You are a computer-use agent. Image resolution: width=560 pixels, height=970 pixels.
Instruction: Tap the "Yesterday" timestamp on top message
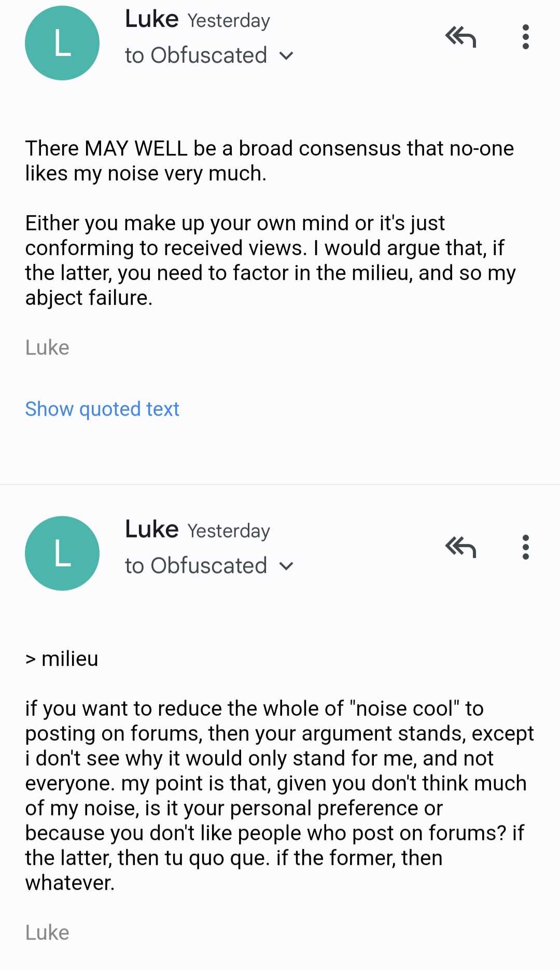[x=229, y=21]
